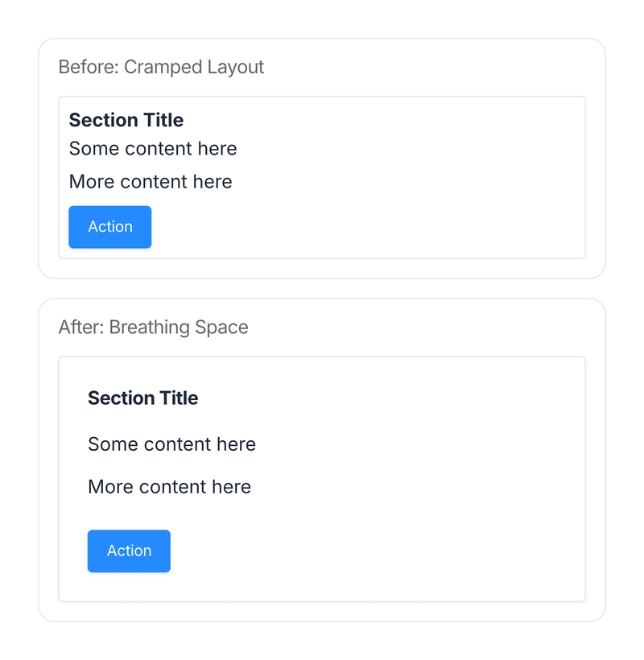Select "More content here" in the cramped card
Screen dimensions: 644x660
tap(151, 182)
